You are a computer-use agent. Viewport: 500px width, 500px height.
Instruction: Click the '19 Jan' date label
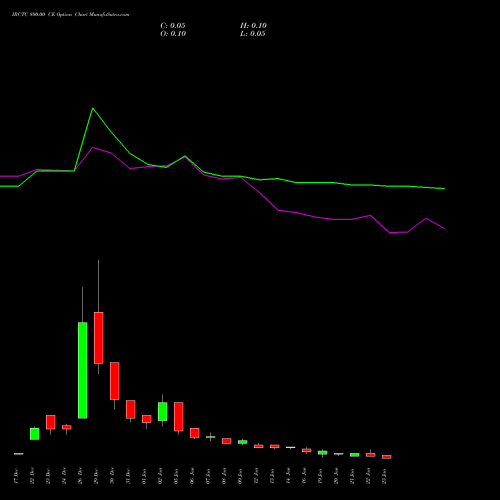[x=321, y=476]
